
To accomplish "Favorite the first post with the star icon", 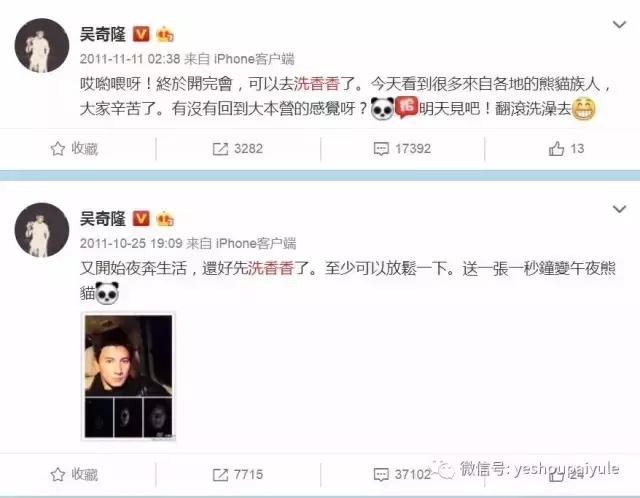I will tap(74, 149).
